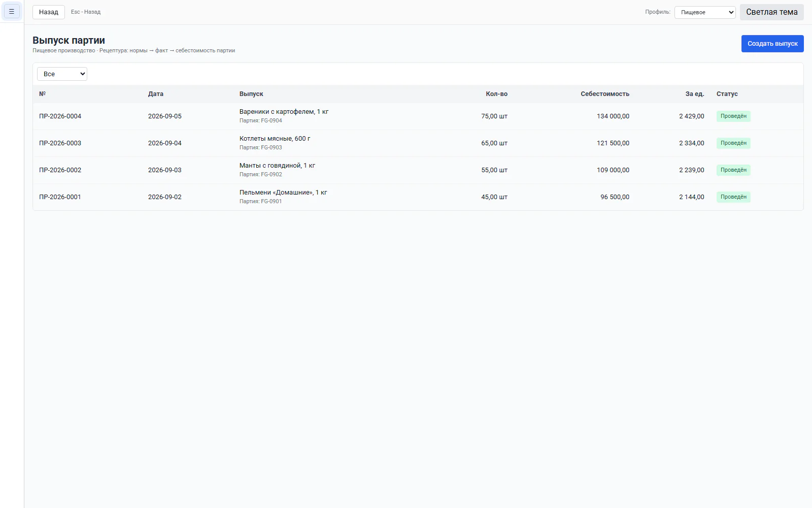Image resolution: width=812 pixels, height=508 pixels.
Task: Click the Дата column header
Action: click(x=156, y=94)
